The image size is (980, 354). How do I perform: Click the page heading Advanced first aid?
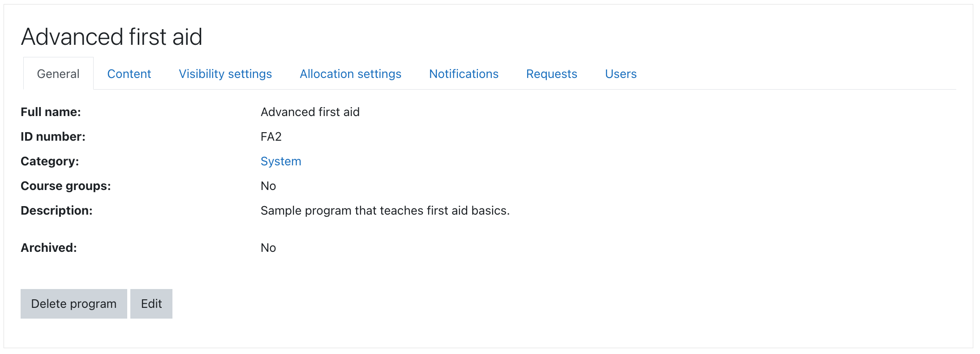112,37
